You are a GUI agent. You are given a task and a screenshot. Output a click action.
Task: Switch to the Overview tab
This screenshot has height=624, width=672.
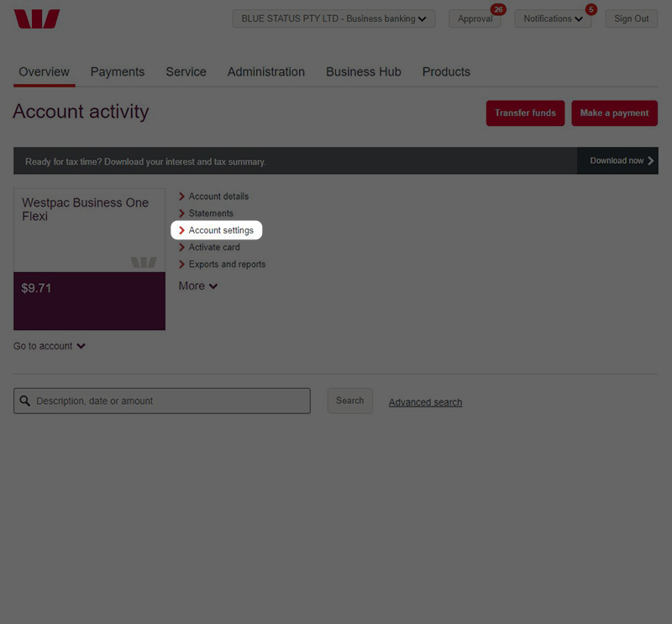coord(45,71)
